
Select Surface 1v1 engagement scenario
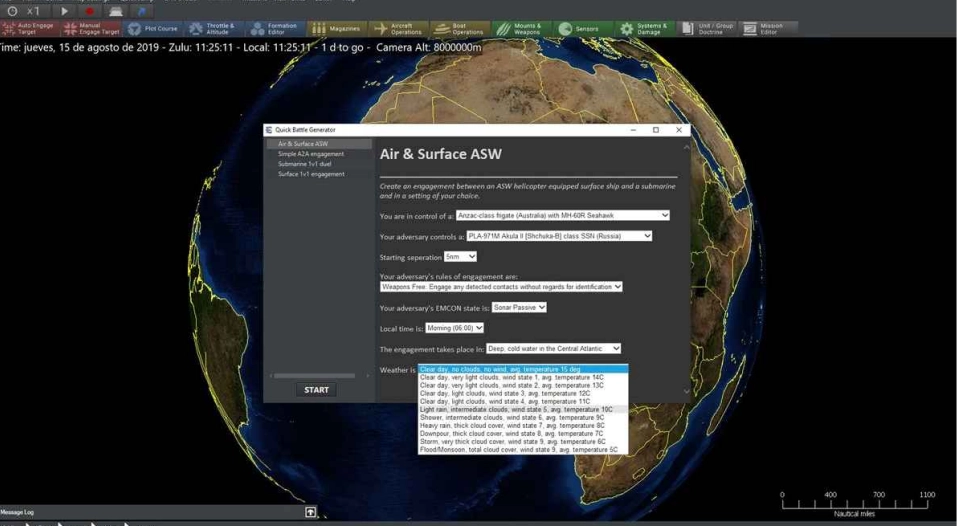pyautogui.click(x=319, y=174)
